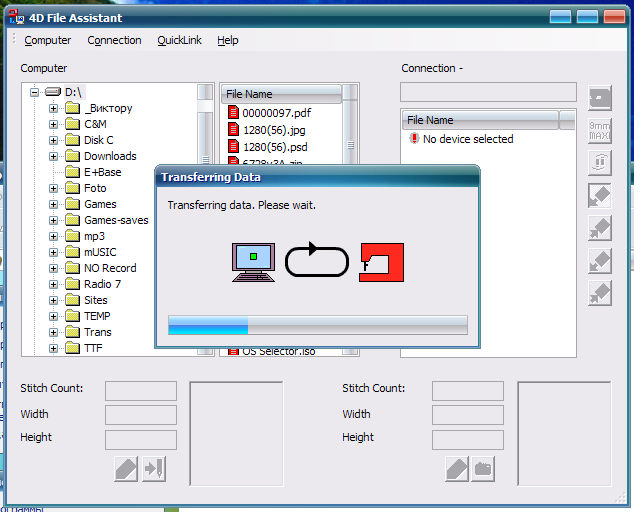640x512 pixels.
Task: Expand the Downloads folder tree node
Action: coord(54,156)
